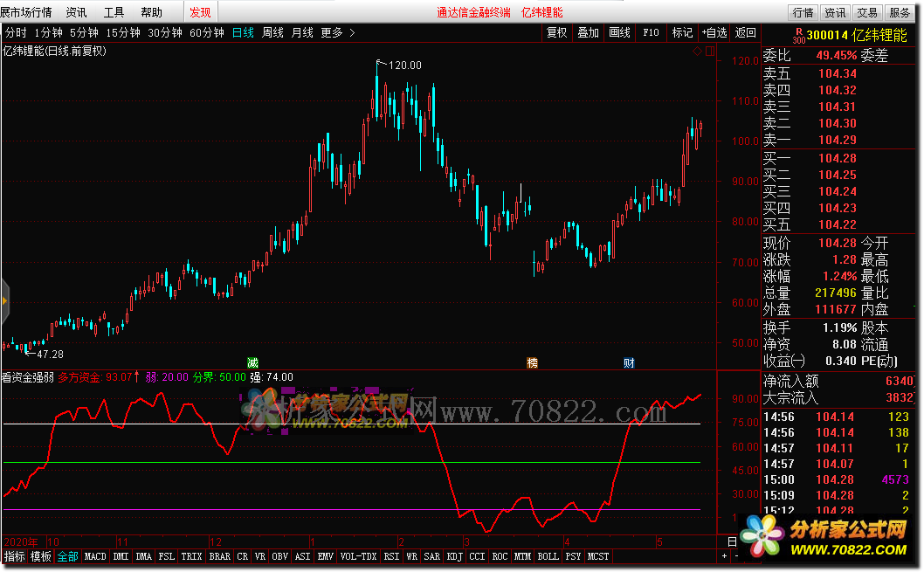Select the CR indicator

pyautogui.click(x=243, y=556)
